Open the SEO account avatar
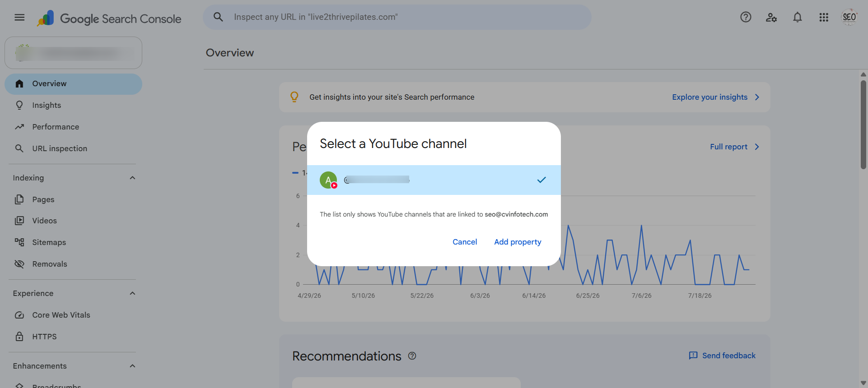 pyautogui.click(x=849, y=17)
